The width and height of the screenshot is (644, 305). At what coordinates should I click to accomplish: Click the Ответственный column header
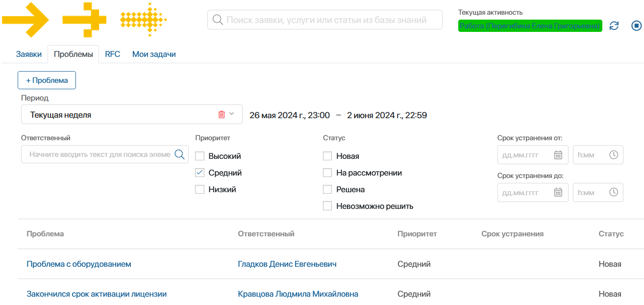pyautogui.click(x=266, y=234)
